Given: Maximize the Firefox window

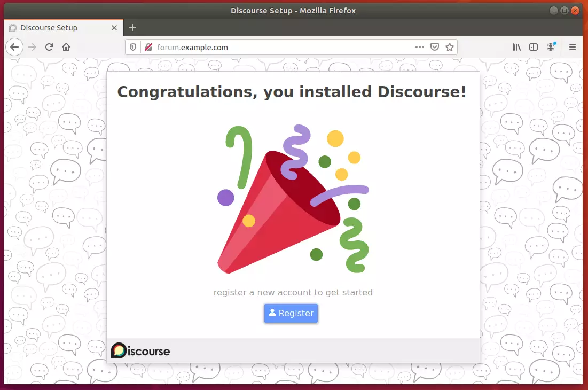Looking at the screenshot, I should click(565, 11).
